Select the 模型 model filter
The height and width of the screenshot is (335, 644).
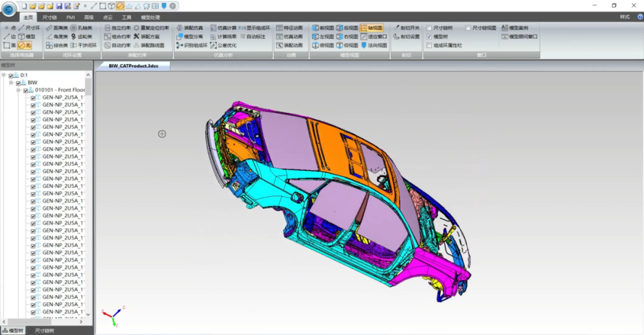(27, 36)
